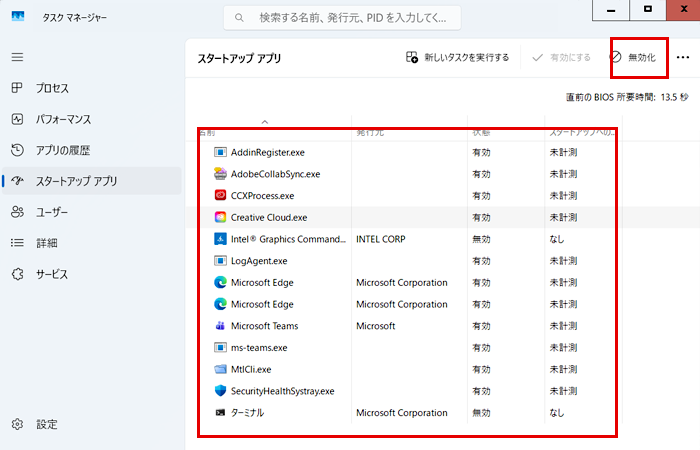The width and height of the screenshot is (700, 450).
Task: Select the Microsoft Teams icon
Action: click(220, 326)
